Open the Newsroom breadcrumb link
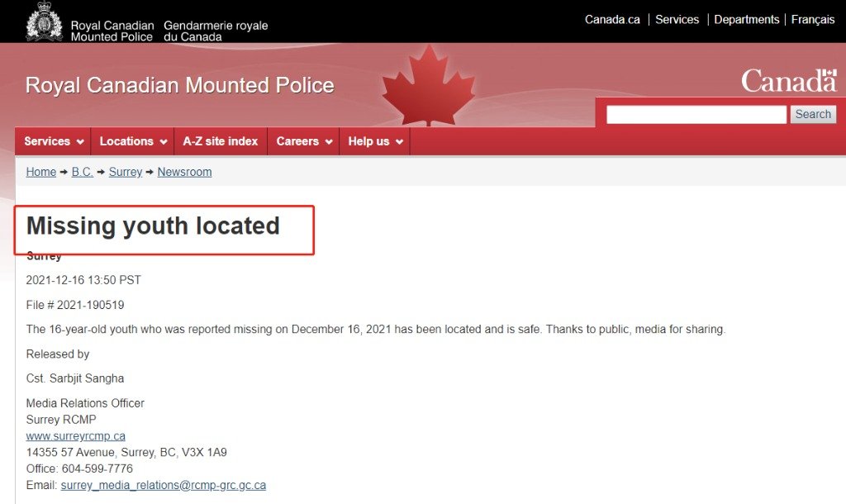Viewport: 846px width, 504px height. point(184,172)
